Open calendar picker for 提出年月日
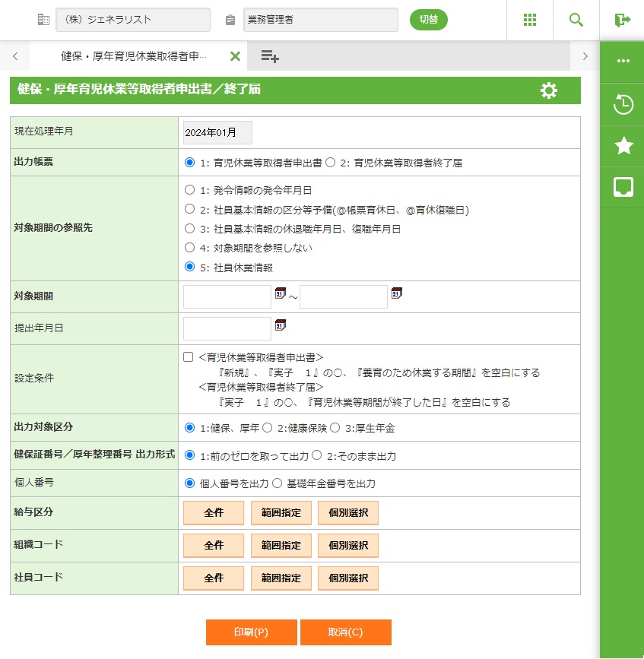 coord(281,325)
